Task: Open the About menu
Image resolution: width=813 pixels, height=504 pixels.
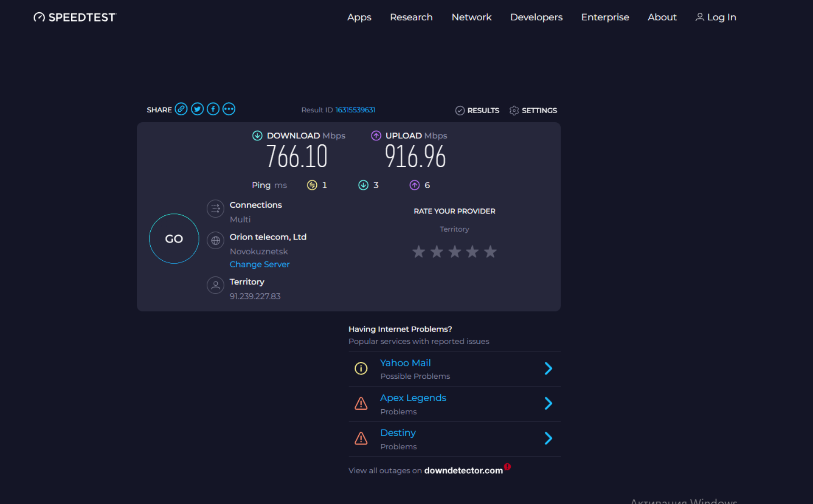Action: click(662, 17)
